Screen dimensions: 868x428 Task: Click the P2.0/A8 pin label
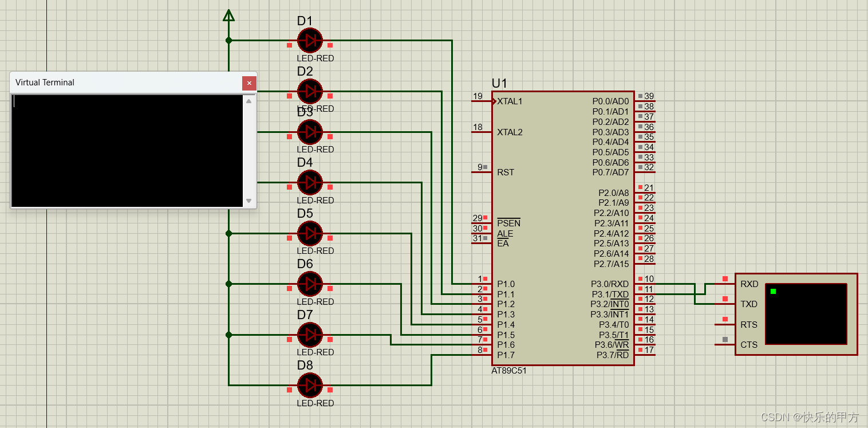[x=614, y=193]
